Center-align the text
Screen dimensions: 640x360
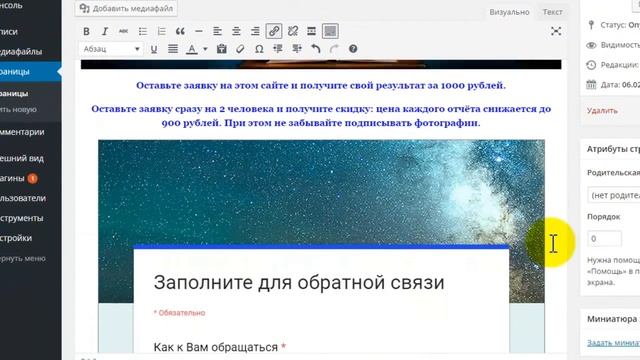236,31
